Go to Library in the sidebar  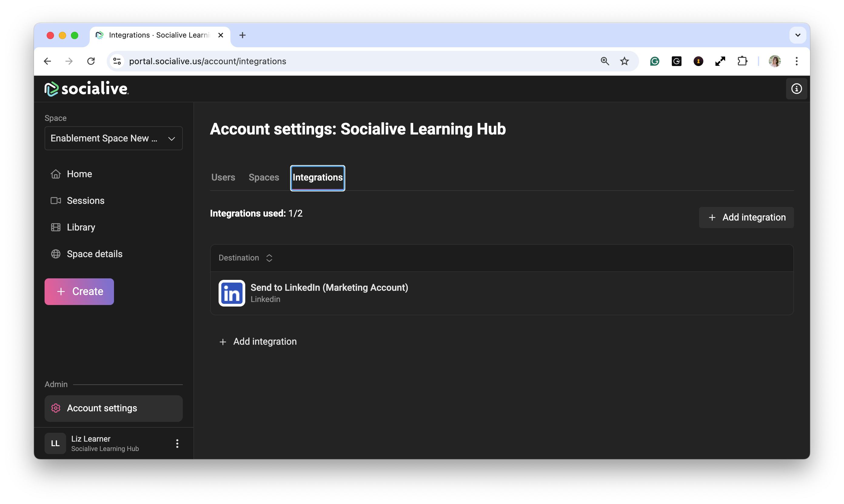(x=81, y=227)
